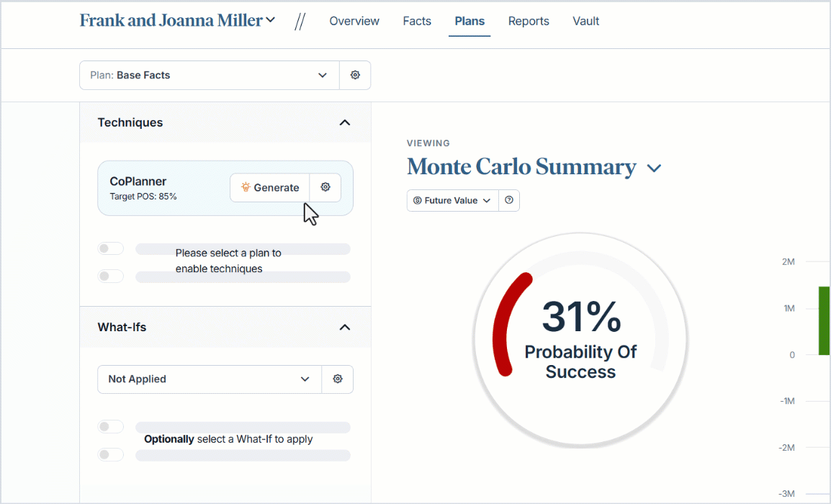Click the dollar-sign icon in the Future Value chip
The height and width of the screenshot is (504, 831).
tap(419, 200)
